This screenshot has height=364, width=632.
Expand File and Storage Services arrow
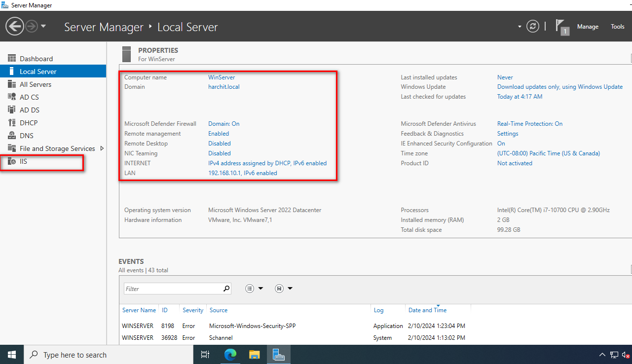point(102,148)
